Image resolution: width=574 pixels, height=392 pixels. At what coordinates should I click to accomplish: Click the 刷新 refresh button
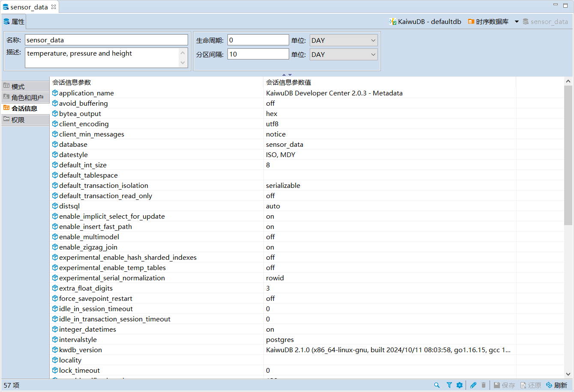tap(556, 385)
